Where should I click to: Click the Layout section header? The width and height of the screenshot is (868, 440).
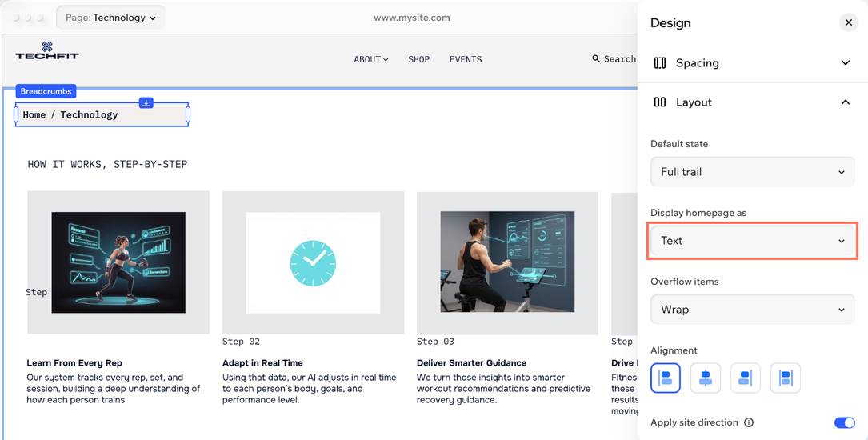[752, 102]
